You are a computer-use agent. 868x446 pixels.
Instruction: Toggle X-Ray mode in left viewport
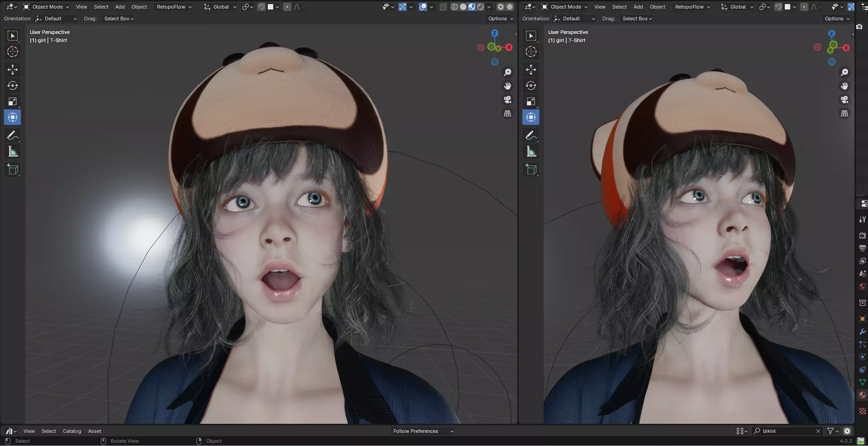click(x=443, y=7)
